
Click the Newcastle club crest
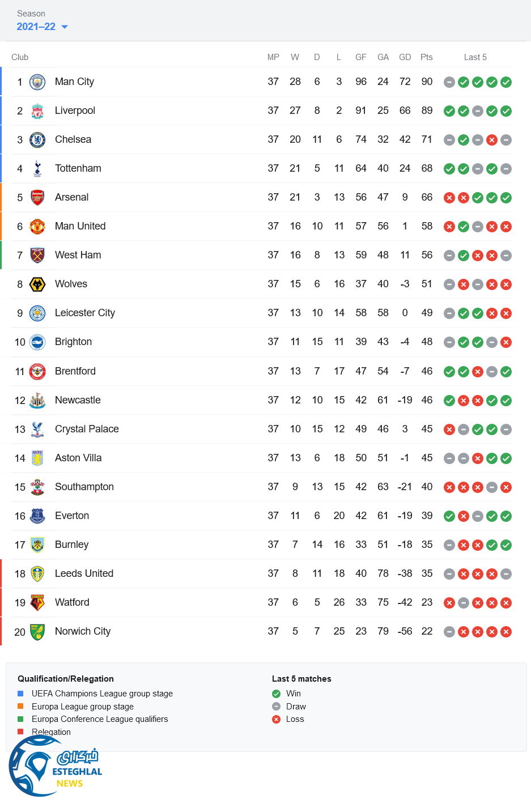pyautogui.click(x=37, y=401)
